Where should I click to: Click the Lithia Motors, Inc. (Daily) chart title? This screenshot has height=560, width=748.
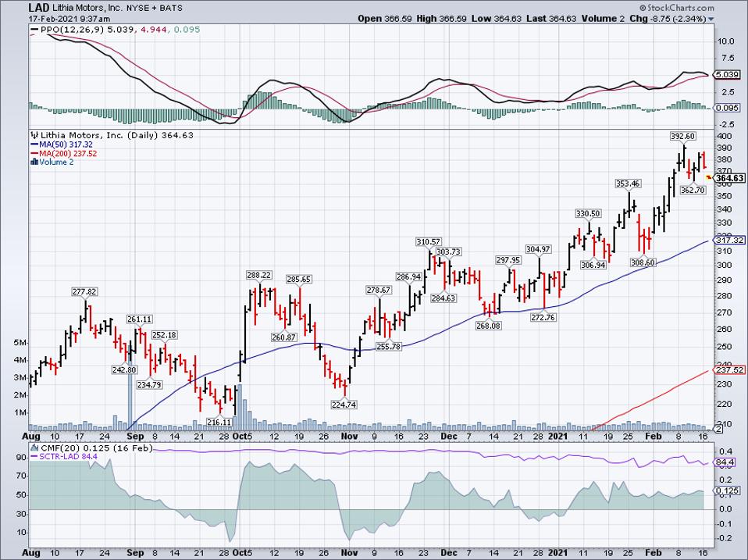pos(99,135)
